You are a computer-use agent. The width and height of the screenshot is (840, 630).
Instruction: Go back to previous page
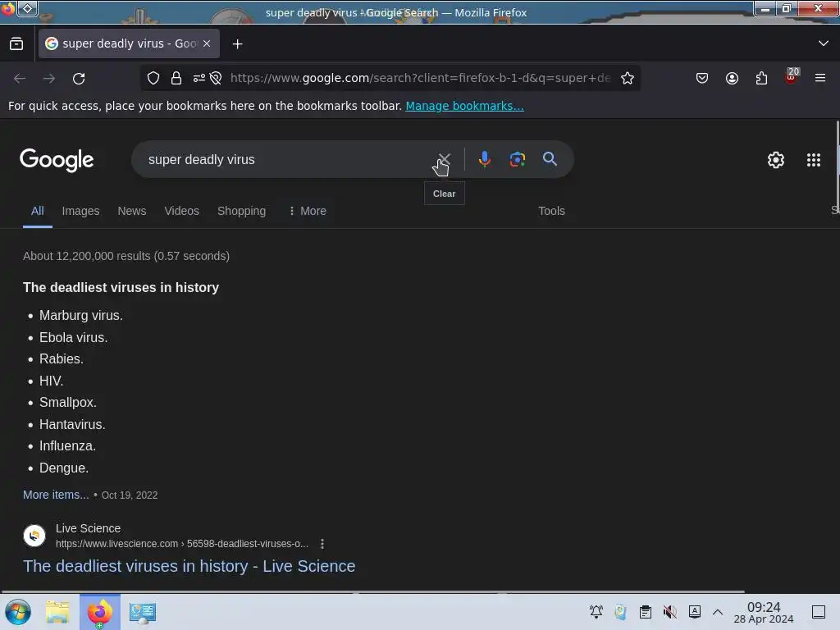tap(20, 79)
